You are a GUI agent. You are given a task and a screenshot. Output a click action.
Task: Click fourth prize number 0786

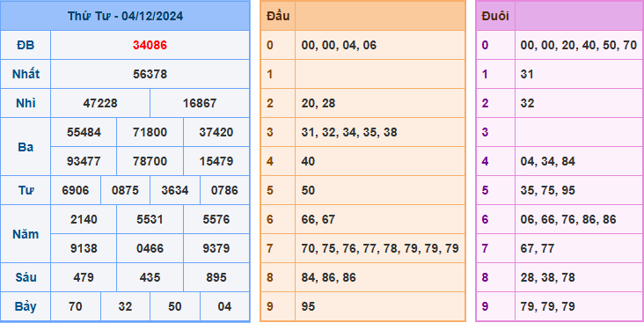(x=224, y=190)
